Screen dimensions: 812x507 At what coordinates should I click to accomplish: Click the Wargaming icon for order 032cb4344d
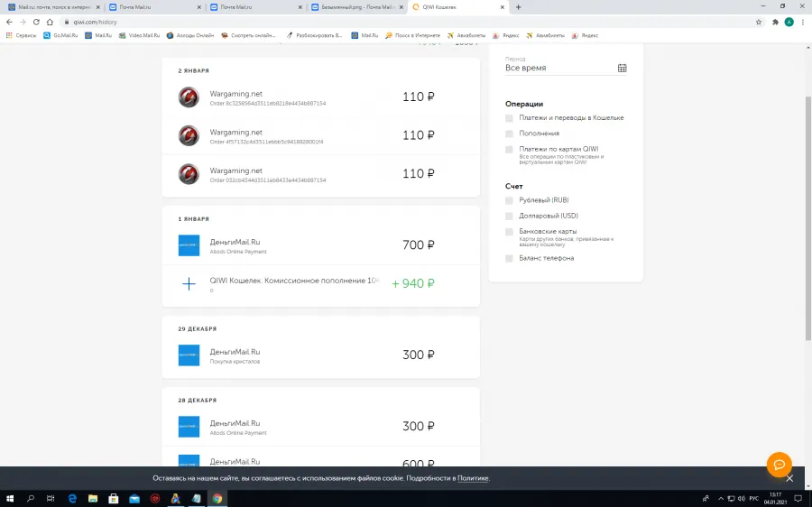coord(189,174)
